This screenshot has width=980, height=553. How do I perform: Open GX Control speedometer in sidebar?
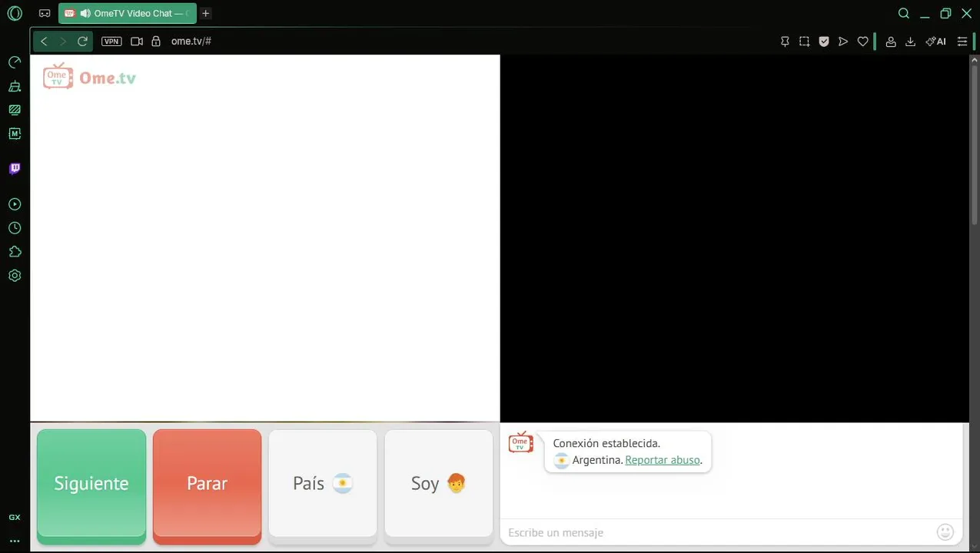point(15,62)
